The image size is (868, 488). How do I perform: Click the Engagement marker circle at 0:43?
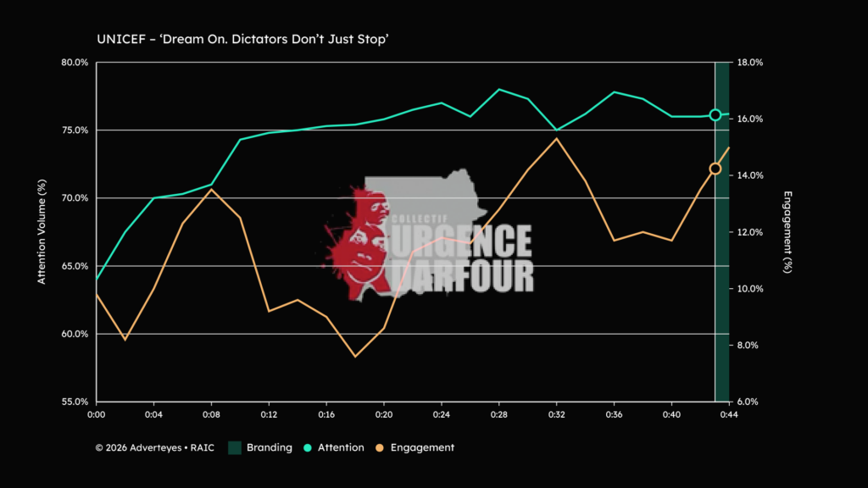[715, 169]
